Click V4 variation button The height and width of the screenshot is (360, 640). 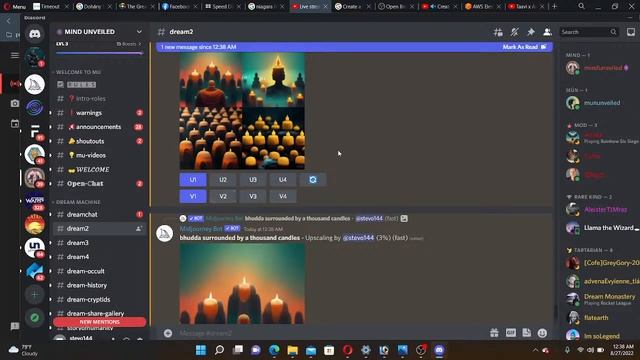pyautogui.click(x=283, y=196)
